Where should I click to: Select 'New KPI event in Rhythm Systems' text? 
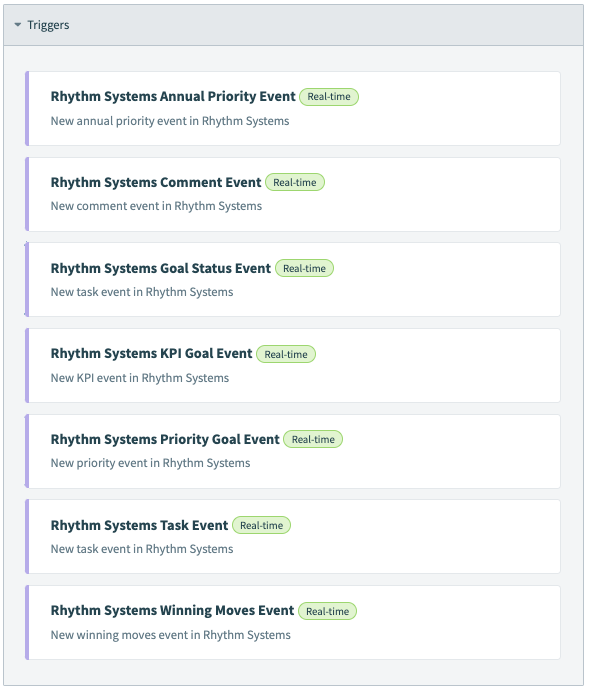pyautogui.click(x=140, y=378)
